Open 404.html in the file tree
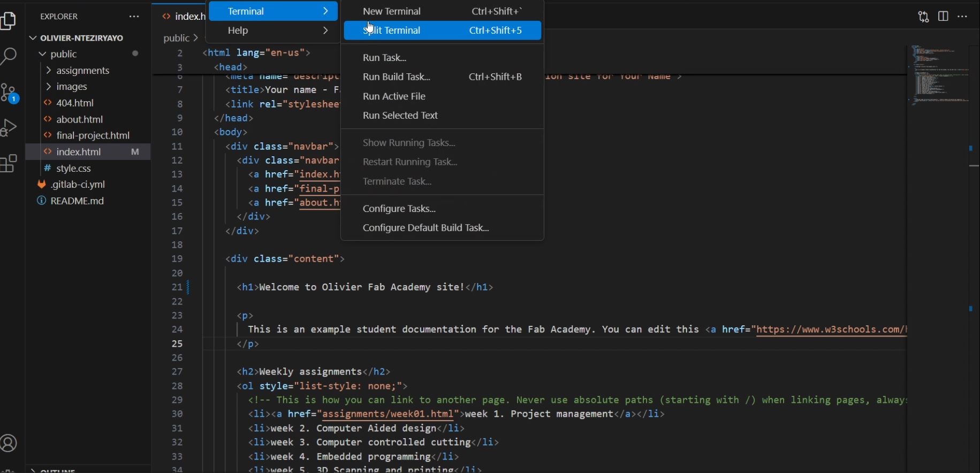 click(75, 103)
